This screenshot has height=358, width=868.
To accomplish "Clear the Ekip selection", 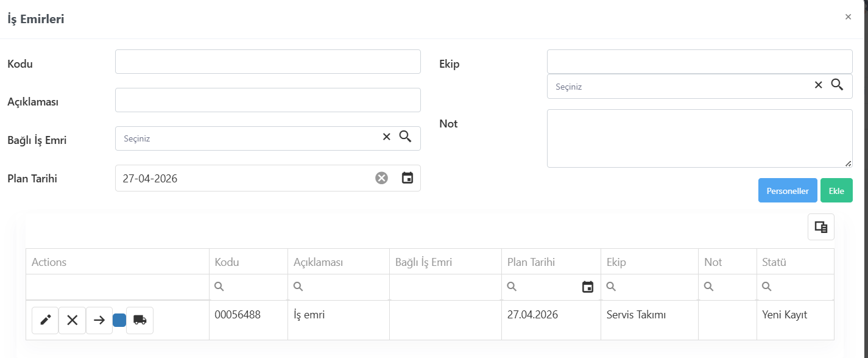I will pyautogui.click(x=819, y=85).
